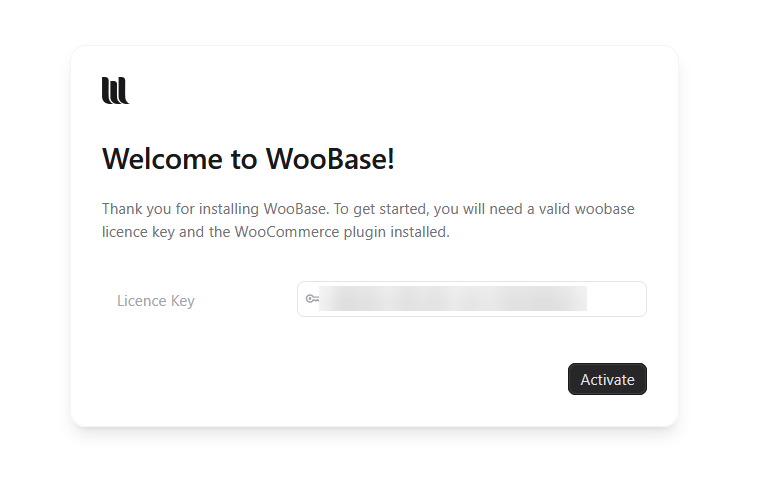Click the Licence Key label
The image size is (773, 487).
click(155, 300)
